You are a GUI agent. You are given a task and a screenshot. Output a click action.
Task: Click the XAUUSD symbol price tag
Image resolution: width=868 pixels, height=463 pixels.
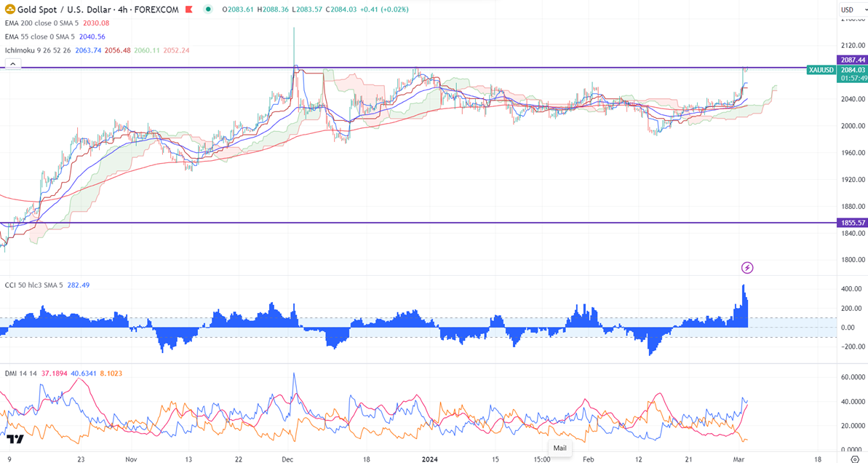click(x=821, y=70)
